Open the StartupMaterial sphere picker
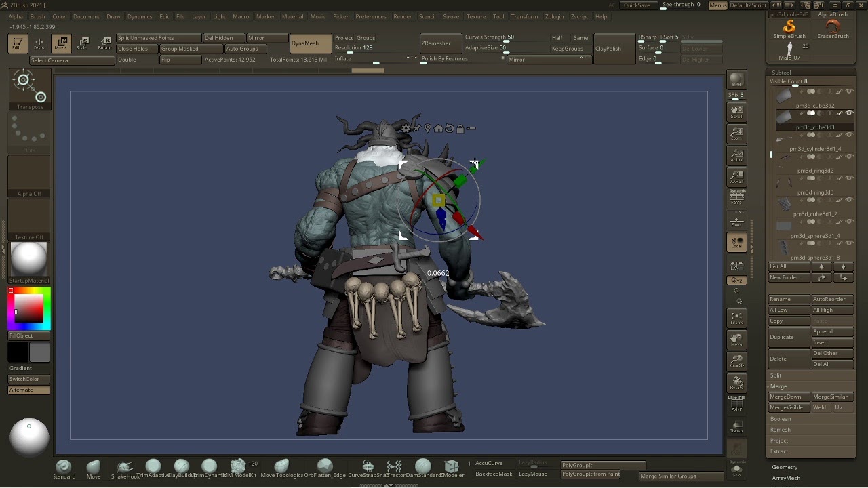Screen dimensions: 868x488 click(29, 263)
